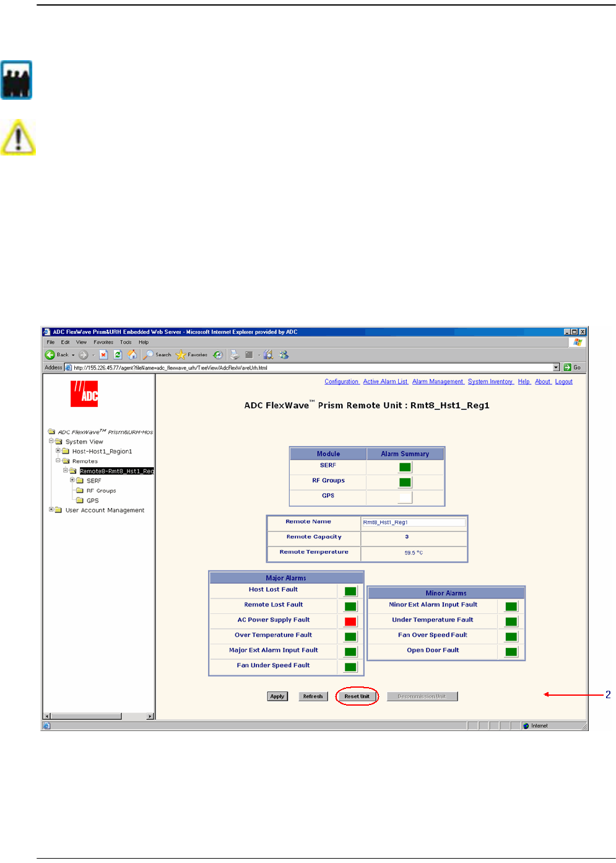
Task: Expand the Host-Host1_Region1 tree node
Action: tap(58, 450)
